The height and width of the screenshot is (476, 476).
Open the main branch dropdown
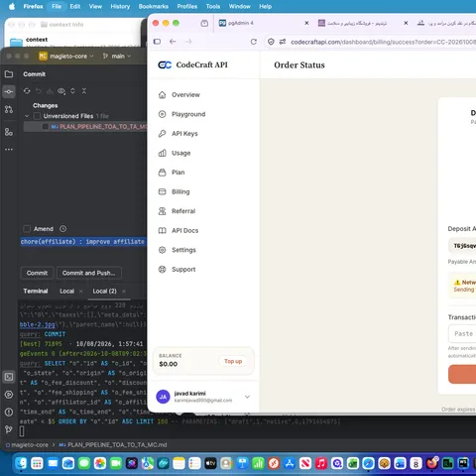(x=117, y=57)
